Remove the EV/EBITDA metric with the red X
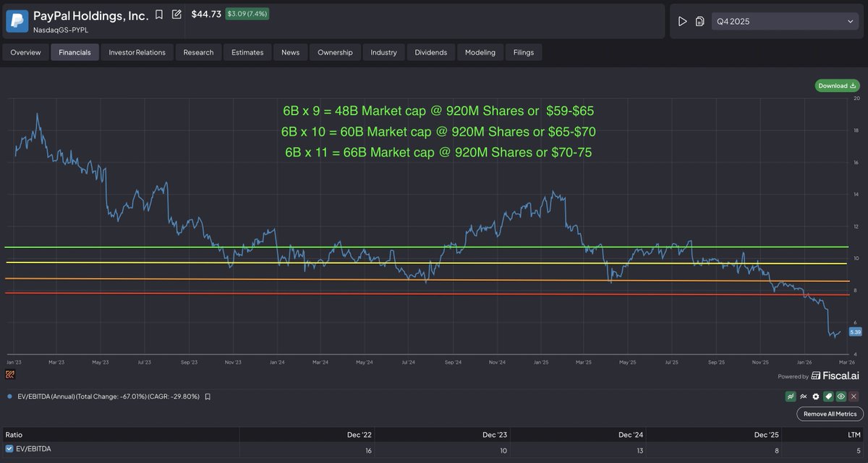Image resolution: width=868 pixels, height=463 pixels. (854, 396)
